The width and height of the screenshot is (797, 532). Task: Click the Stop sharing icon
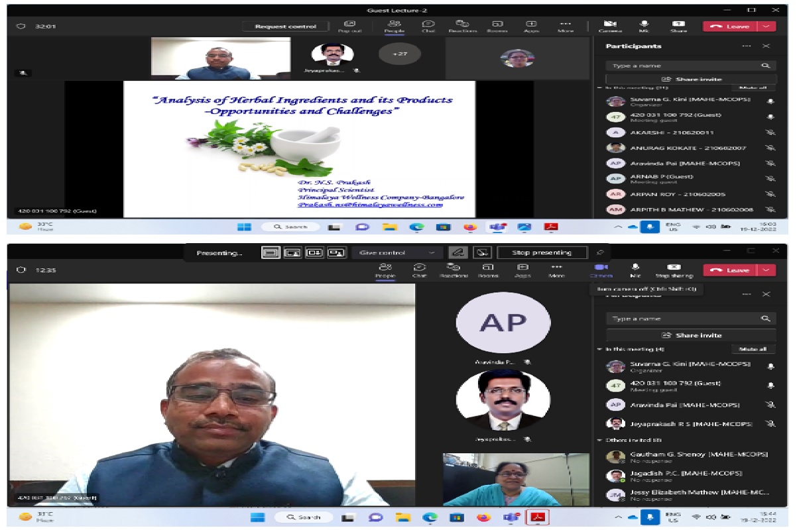674,269
